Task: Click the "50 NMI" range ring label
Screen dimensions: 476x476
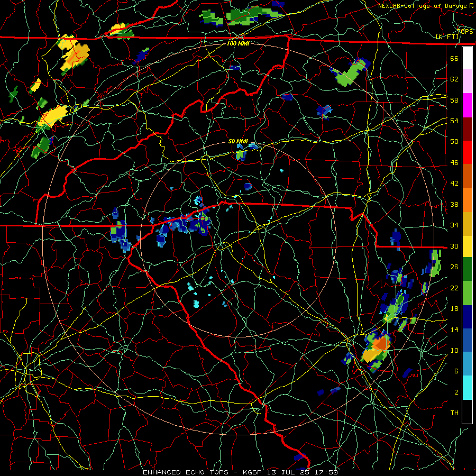Action: point(239,141)
